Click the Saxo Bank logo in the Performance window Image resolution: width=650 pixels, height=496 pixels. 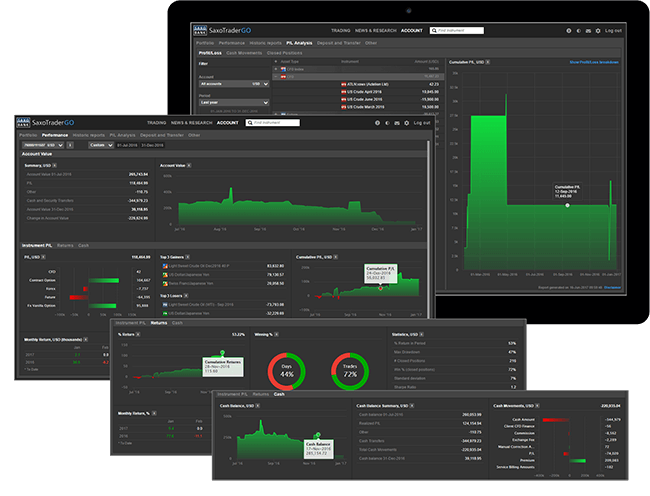pyautogui.click(x=23, y=122)
